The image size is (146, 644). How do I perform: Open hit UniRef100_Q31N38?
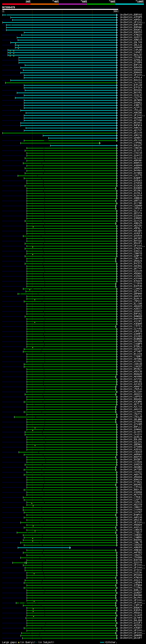click(x=131, y=186)
